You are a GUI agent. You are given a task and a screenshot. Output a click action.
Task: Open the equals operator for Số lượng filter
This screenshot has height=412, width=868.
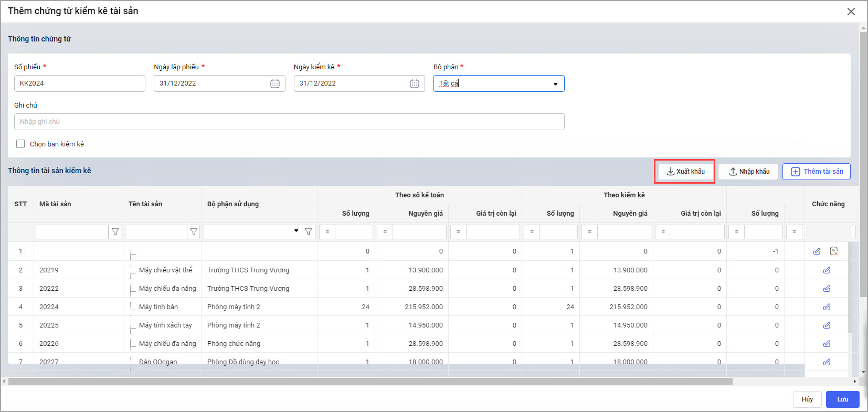(x=327, y=232)
